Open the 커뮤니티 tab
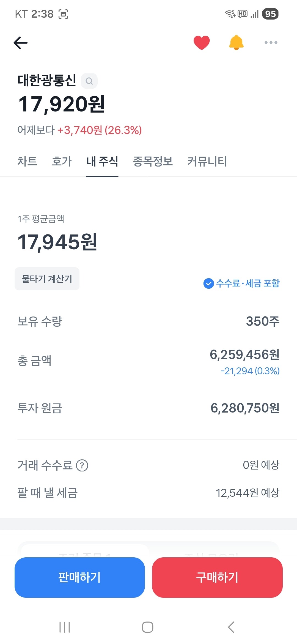 (x=207, y=161)
